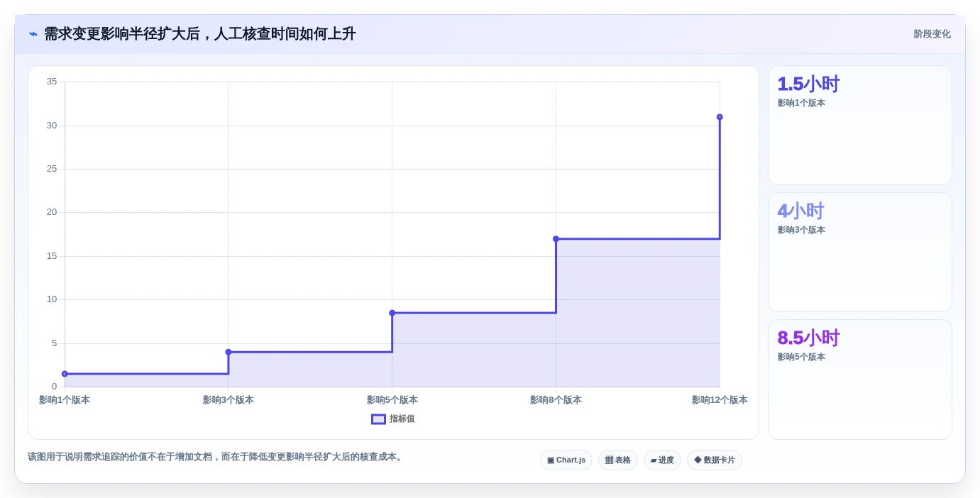Click the y-axis value 15
Viewport: 980px width, 498px height.
(52, 256)
